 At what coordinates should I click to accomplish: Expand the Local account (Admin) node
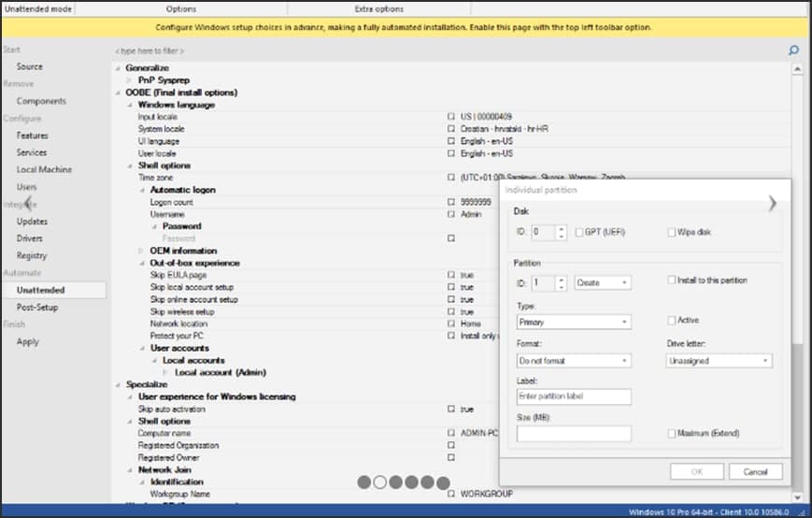165,372
